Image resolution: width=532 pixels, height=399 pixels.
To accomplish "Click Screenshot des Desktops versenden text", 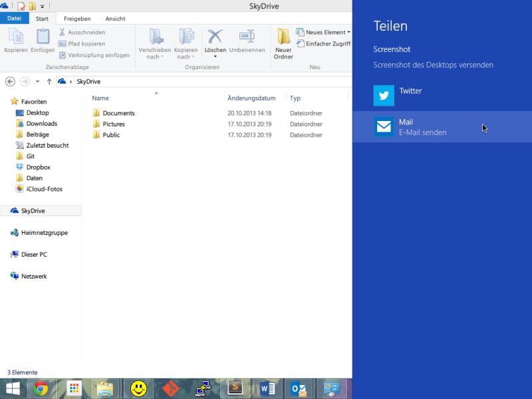I will (434, 65).
